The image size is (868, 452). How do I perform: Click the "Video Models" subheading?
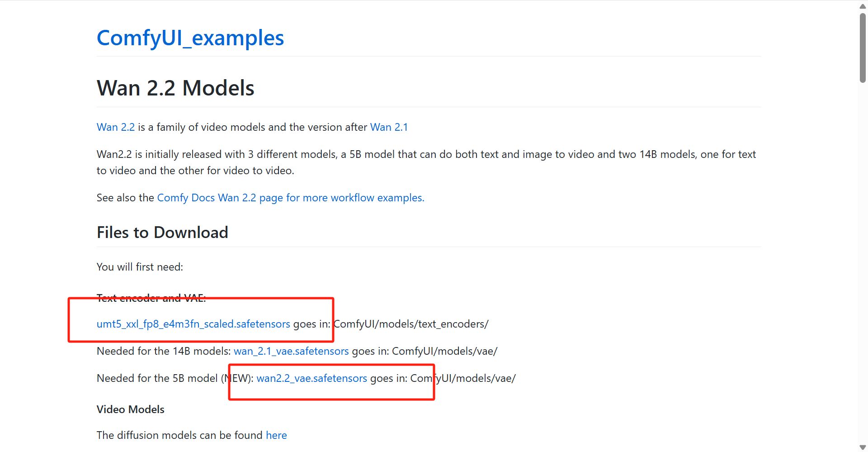point(130,409)
